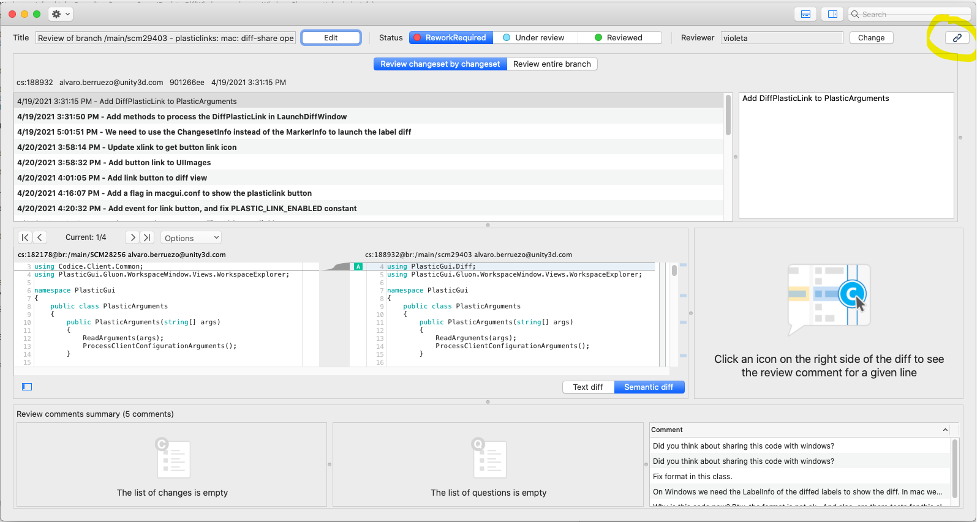The image size is (980, 522).
Task: Open the diff Options dropdown
Action: click(191, 238)
